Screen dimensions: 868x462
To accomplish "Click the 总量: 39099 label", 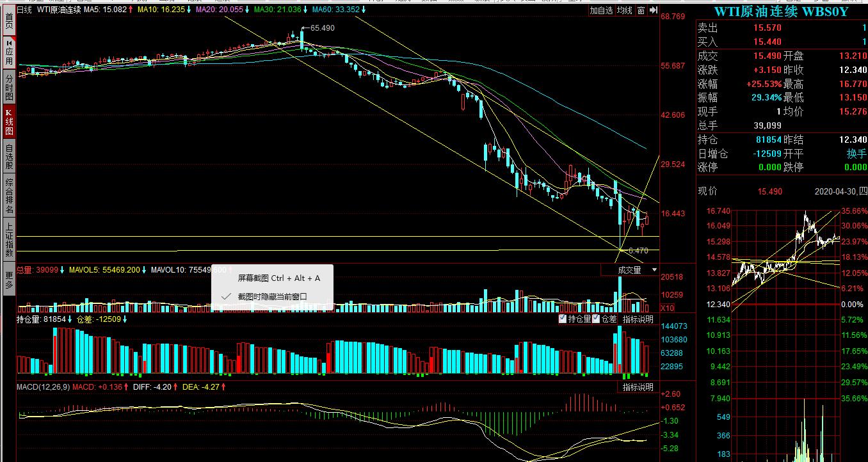I will pyautogui.click(x=38, y=270).
